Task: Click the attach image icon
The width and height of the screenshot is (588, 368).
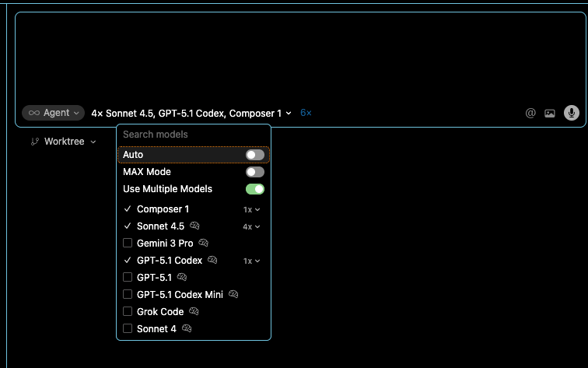Action: click(x=550, y=113)
